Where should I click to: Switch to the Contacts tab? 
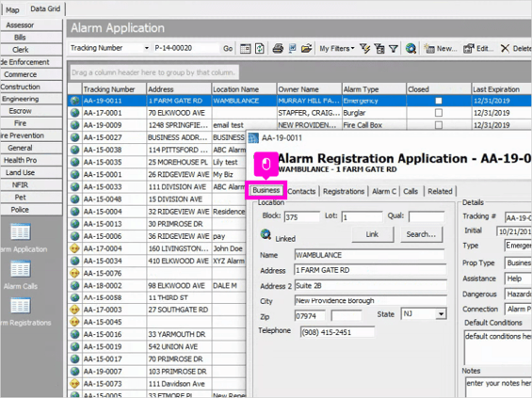coord(301,191)
